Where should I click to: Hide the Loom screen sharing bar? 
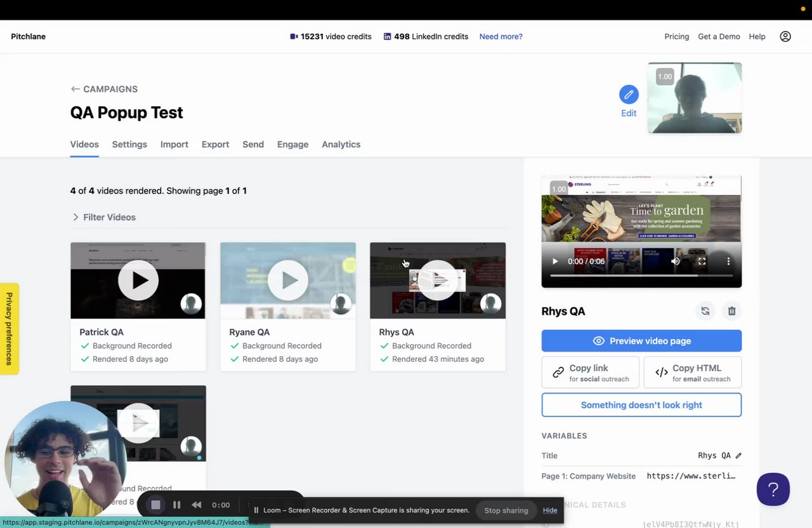pos(550,510)
